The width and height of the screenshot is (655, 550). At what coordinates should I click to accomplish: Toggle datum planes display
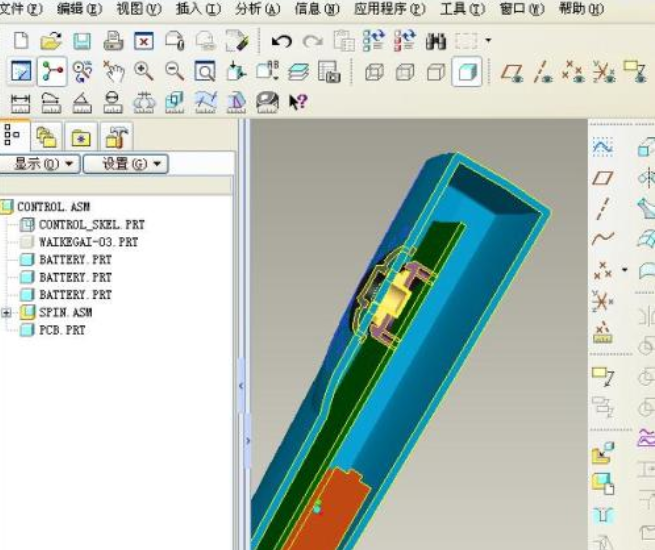(512, 72)
